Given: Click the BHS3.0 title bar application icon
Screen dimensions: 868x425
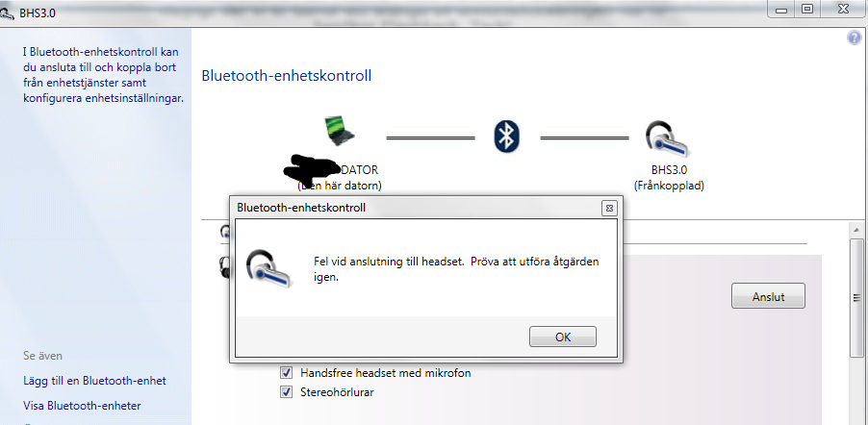Looking at the screenshot, I should (x=7, y=13).
